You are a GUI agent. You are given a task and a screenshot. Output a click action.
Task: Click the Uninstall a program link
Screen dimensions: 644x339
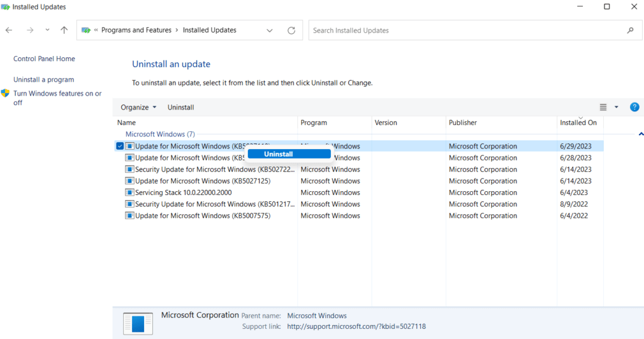[x=43, y=80]
